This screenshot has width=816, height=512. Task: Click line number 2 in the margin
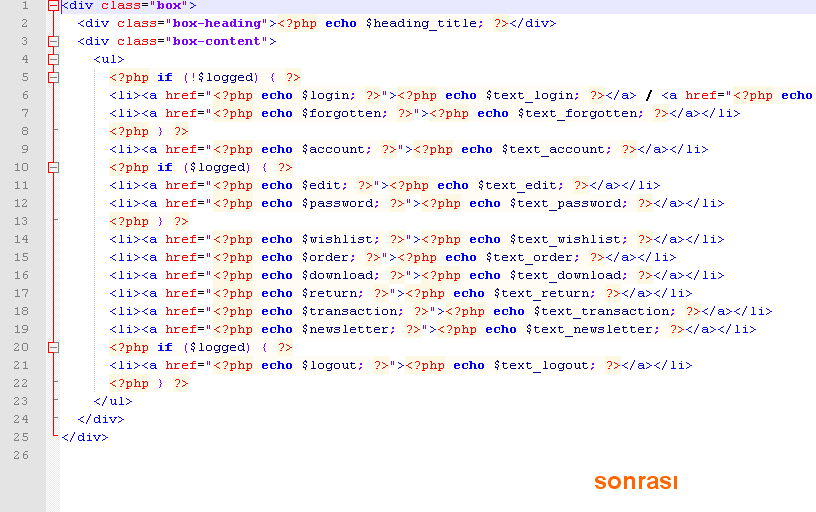click(x=22, y=23)
